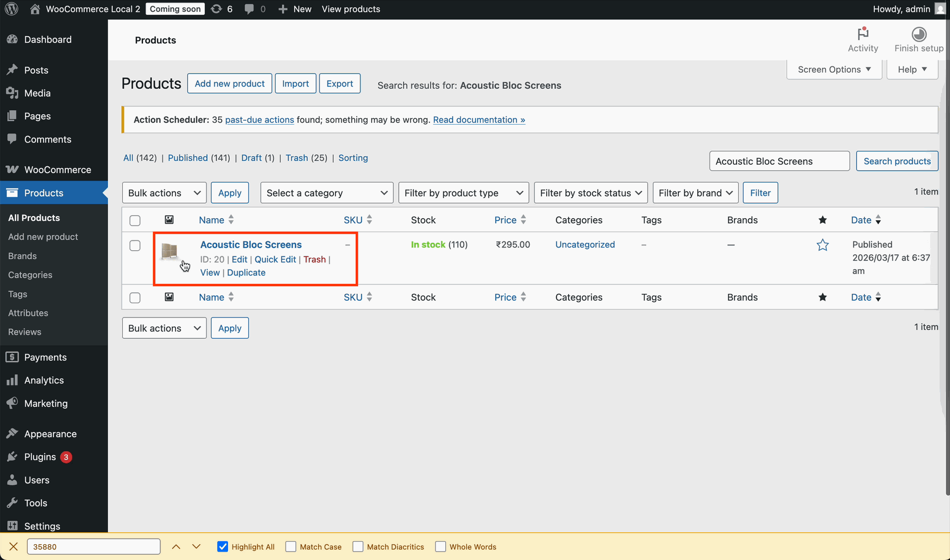Click the Export button
This screenshot has width=950, height=560.
coord(339,84)
